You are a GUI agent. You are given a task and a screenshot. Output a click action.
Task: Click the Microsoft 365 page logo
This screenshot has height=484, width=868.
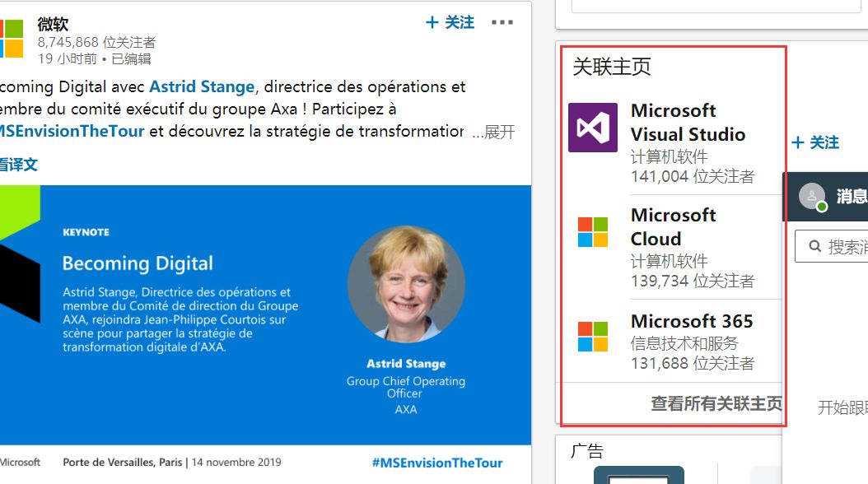[x=593, y=336]
